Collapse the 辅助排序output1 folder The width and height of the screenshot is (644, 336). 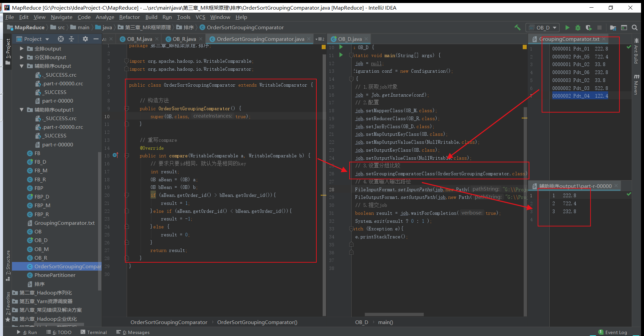coord(21,110)
